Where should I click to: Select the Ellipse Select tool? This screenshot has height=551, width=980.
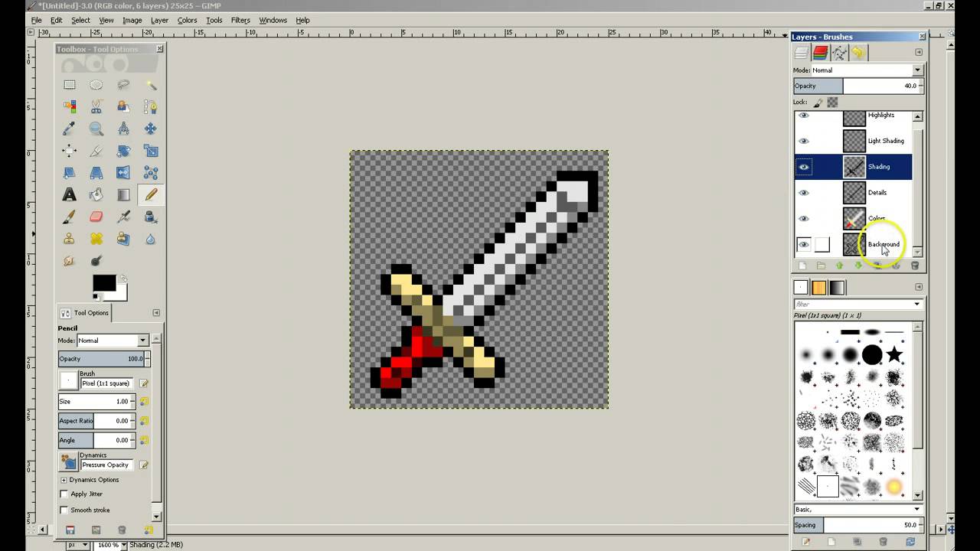[96, 85]
